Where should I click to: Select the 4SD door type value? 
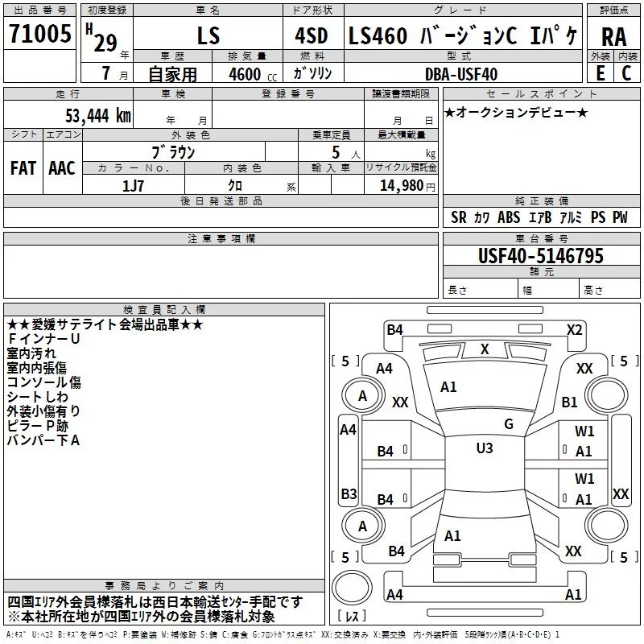pos(312,35)
